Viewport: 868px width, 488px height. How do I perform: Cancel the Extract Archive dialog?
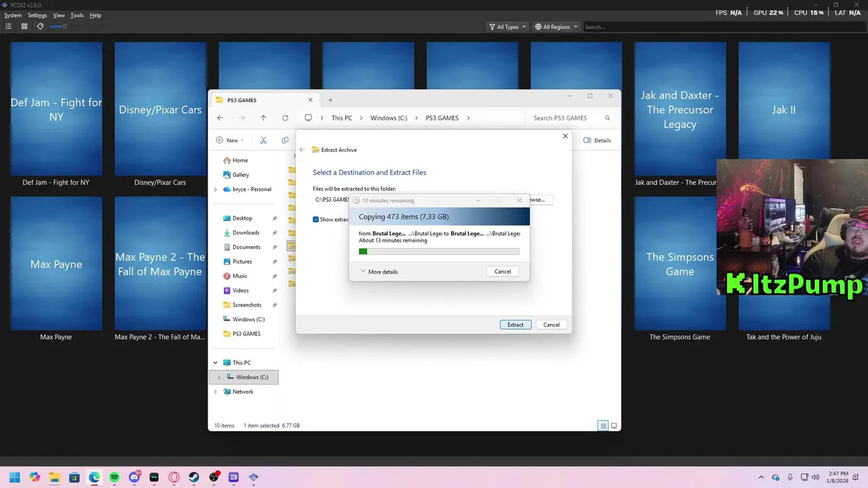tap(551, 325)
